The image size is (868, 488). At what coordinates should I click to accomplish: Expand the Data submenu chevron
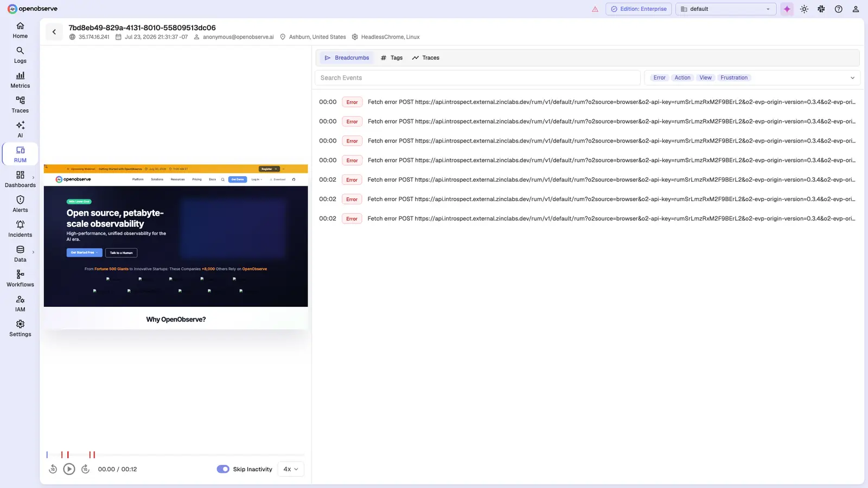pos(33,252)
